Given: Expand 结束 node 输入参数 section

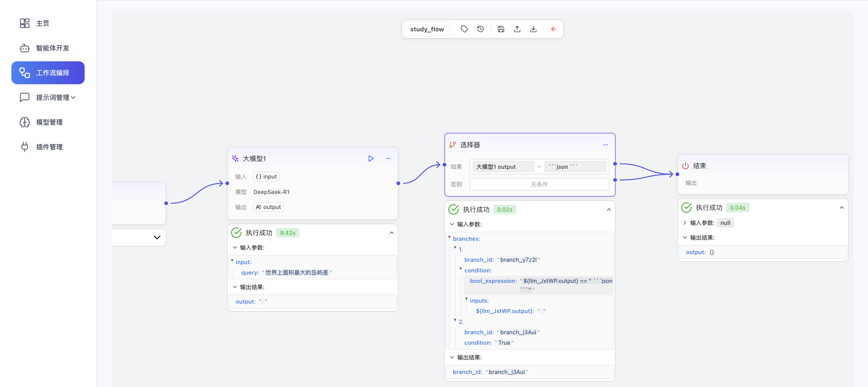Looking at the screenshot, I should [685, 223].
